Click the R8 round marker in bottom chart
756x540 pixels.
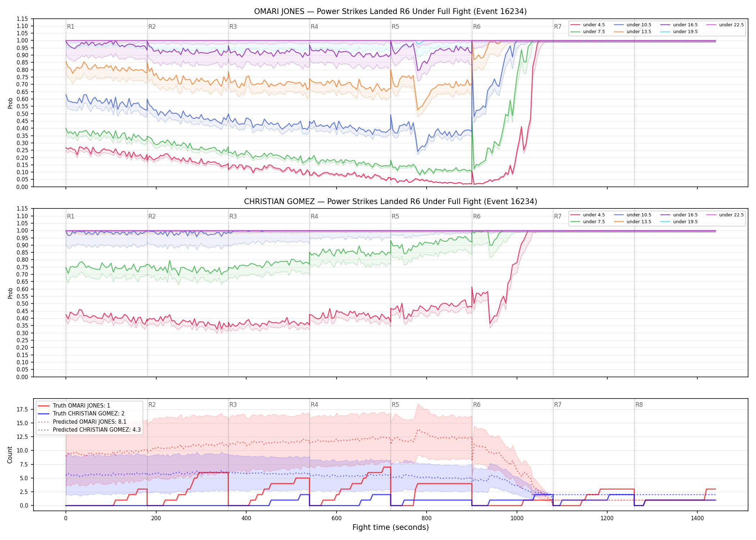pyautogui.click(x=639, y=405)
